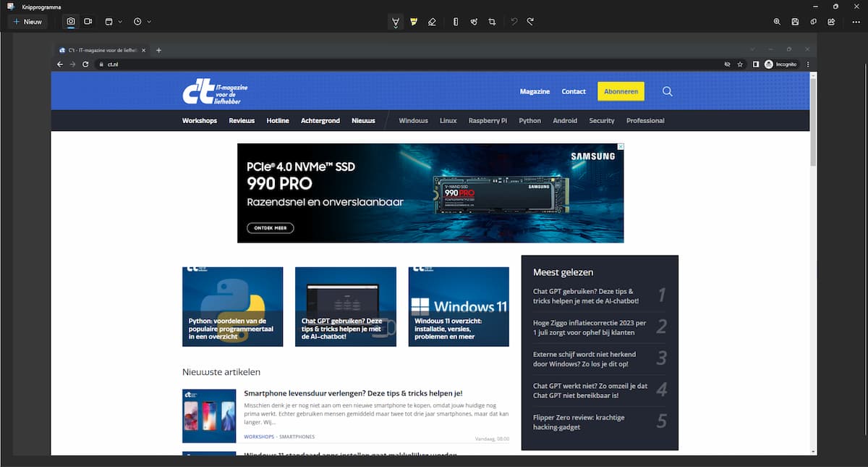Switch to screenshot snip mode
868x467 pixels.
(x=71, y=22)
